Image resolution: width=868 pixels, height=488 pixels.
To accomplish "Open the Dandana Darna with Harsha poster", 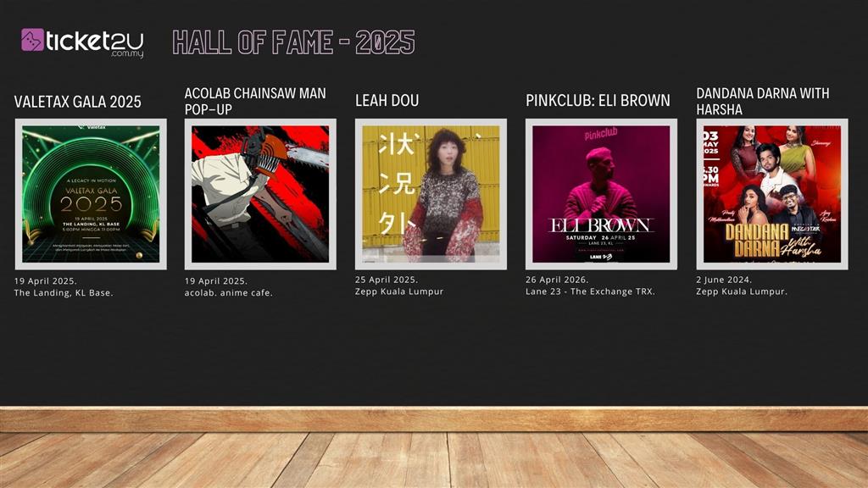I will 771,194.
